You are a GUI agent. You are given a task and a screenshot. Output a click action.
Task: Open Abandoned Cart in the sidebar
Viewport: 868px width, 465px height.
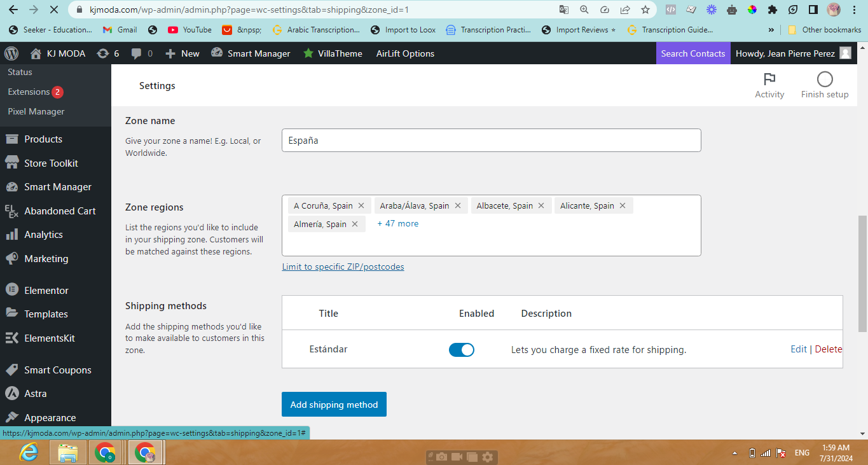click(60, 211)
